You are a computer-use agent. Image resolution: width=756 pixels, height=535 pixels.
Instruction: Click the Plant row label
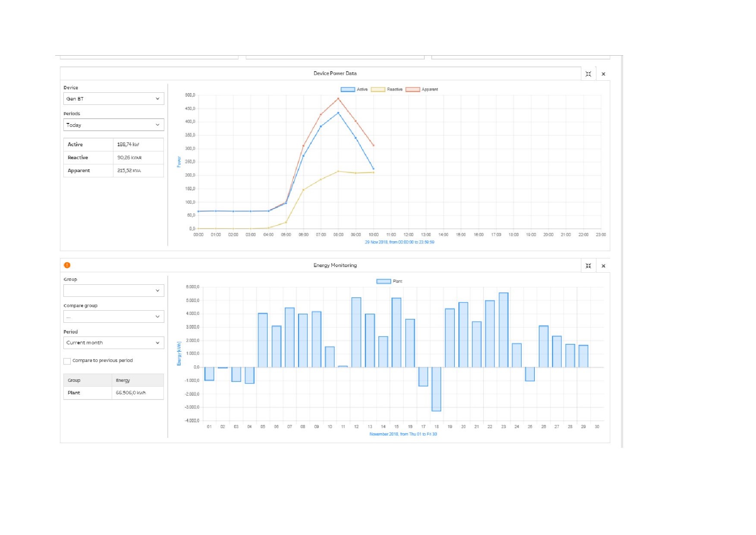(x=74, y=393)
